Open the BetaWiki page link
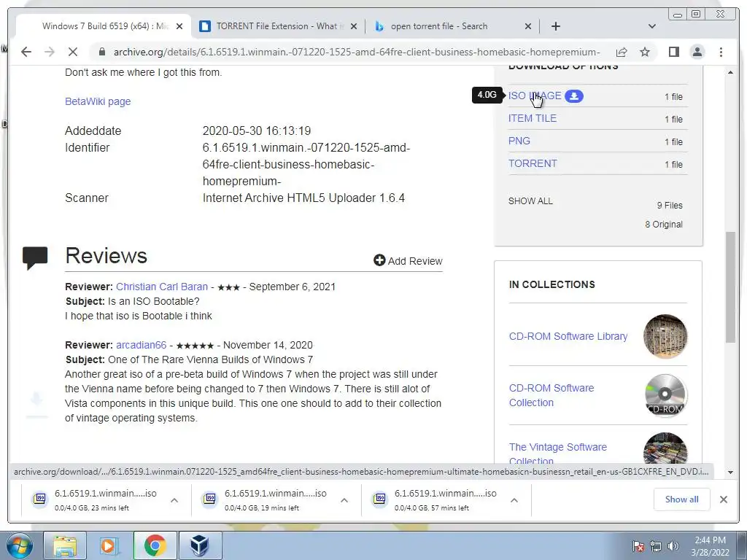The image size is (747, 560). 98,101
